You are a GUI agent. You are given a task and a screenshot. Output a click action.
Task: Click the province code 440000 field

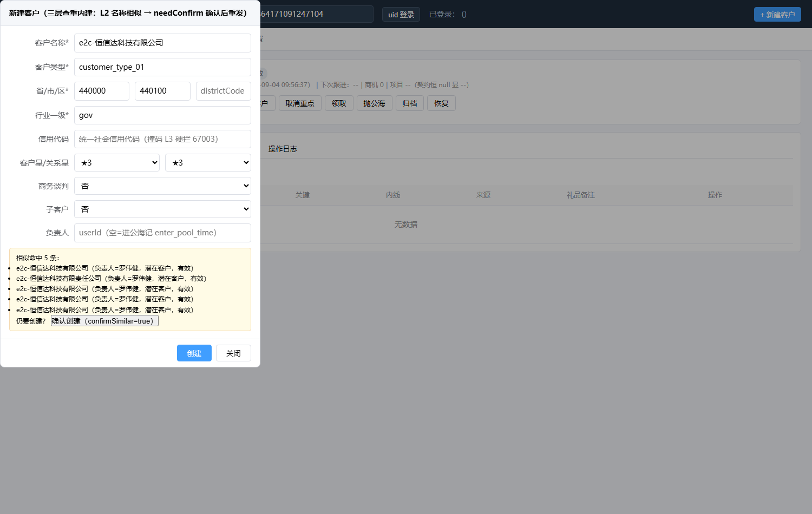(102, 91)
